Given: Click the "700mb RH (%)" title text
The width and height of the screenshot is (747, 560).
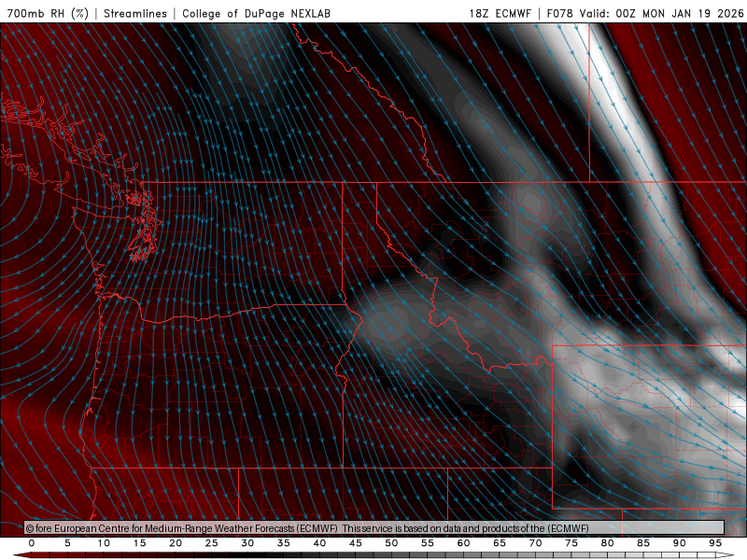Looking at the screenshot, I should point(48,13).
